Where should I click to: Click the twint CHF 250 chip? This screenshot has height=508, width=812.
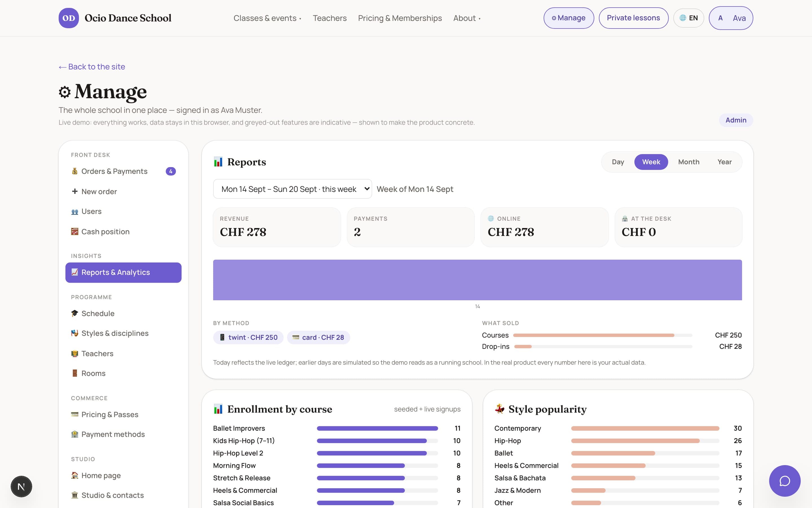[248, 337]
